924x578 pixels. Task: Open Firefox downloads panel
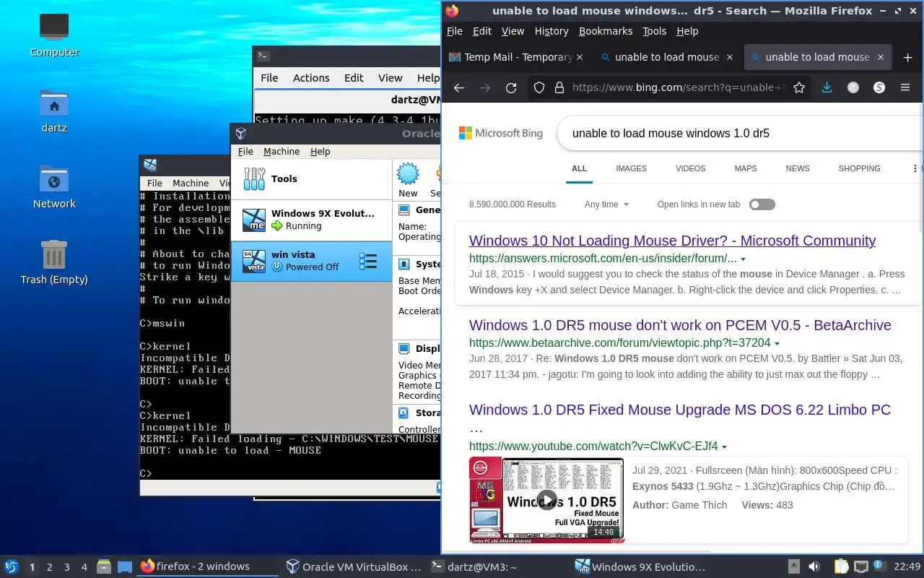[827, 87]
